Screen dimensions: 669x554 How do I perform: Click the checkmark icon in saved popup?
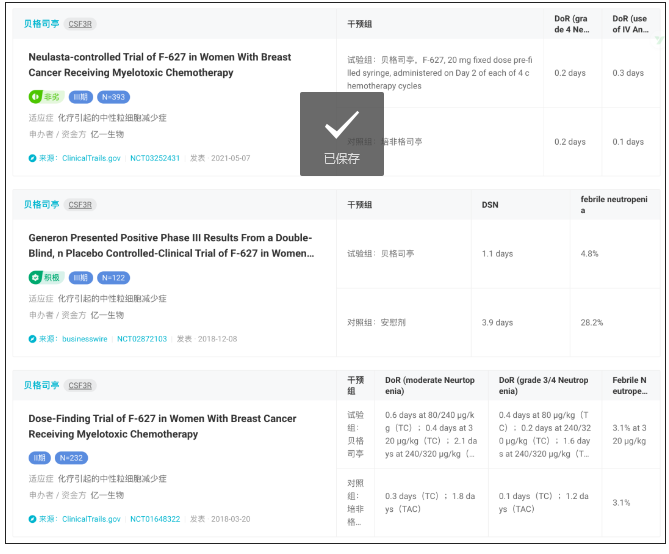341,125
